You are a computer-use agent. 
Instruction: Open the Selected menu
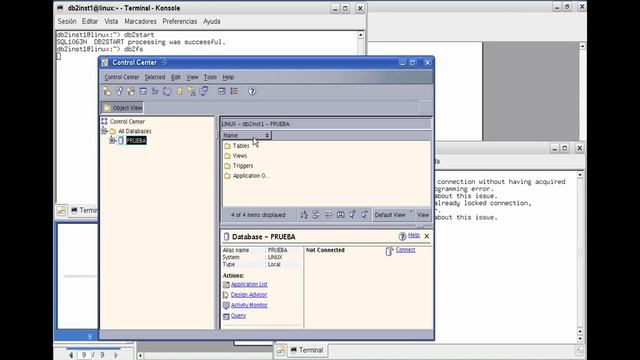[x=155, y=77]
